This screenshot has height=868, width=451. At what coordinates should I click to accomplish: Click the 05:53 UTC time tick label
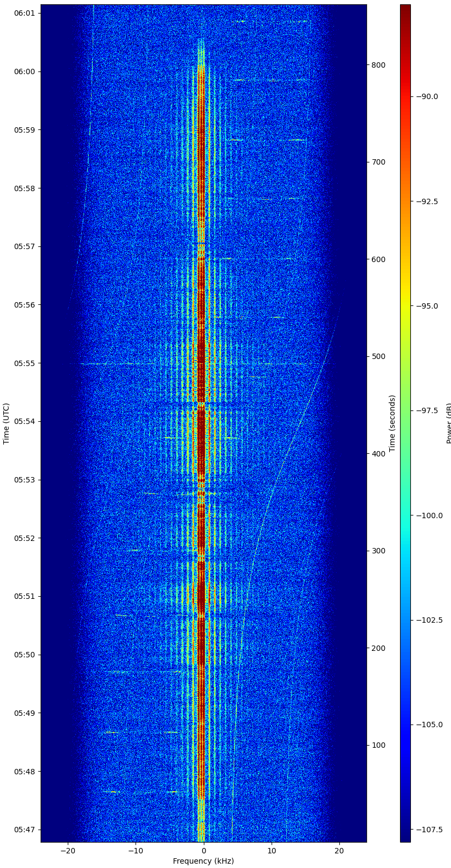point(24,480)
